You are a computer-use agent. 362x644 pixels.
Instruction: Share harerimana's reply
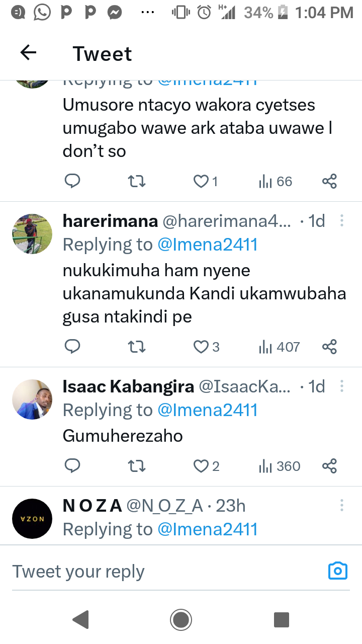click(x=329, y=347)
